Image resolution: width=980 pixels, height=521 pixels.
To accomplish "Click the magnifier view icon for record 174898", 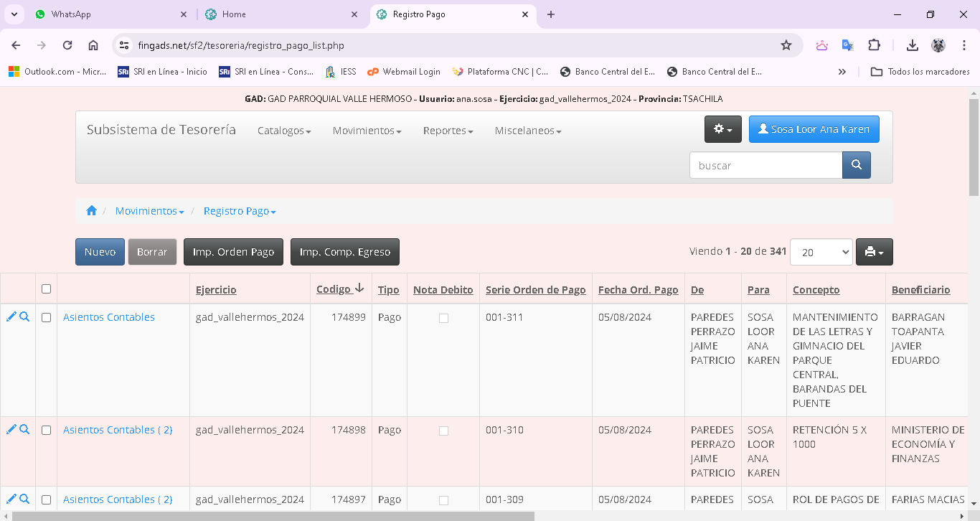I will pyautogui.click(x=24, y=430).
